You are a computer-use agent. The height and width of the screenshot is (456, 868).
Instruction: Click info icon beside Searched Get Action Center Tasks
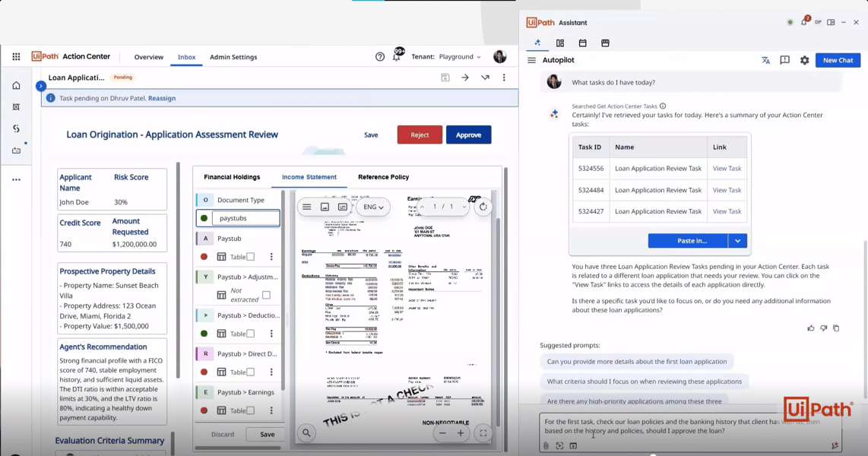pyautogui.click(x=663, y=106)
